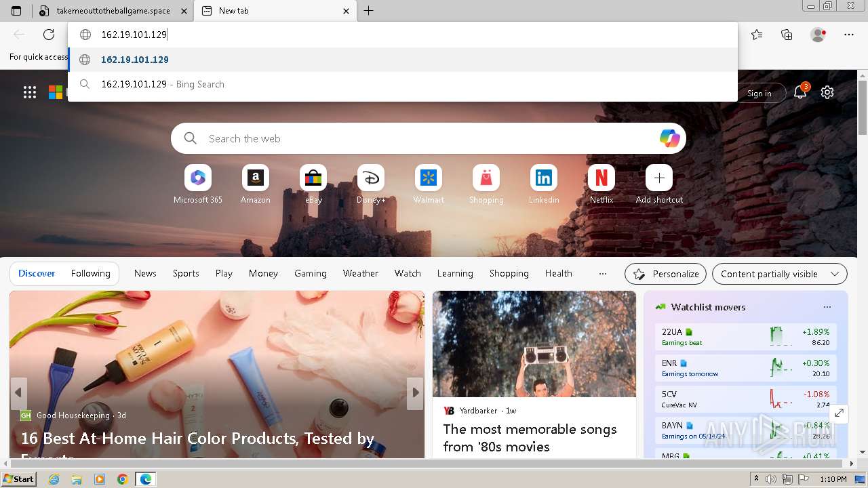Go to next carousel story arrow
Viewport: 868px width, 488px height.
[x=415, y=392]
